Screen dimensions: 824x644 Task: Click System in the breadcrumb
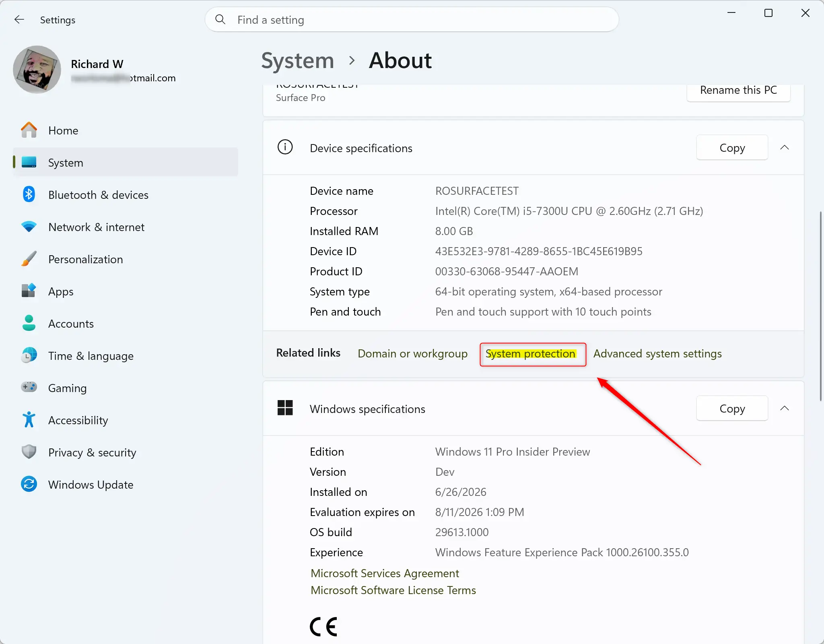[x=297, y=61]
